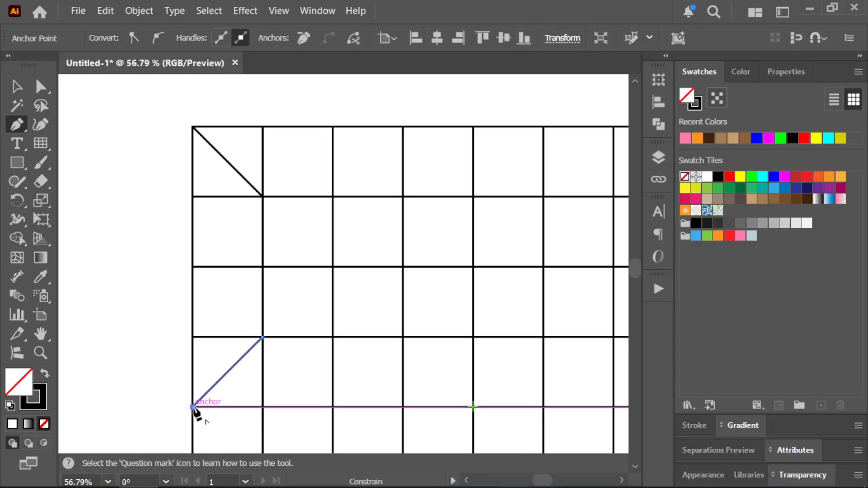Select the Column Graph tool
The height and width of the screenshot is (488, 868).
[x=17, y=314]
